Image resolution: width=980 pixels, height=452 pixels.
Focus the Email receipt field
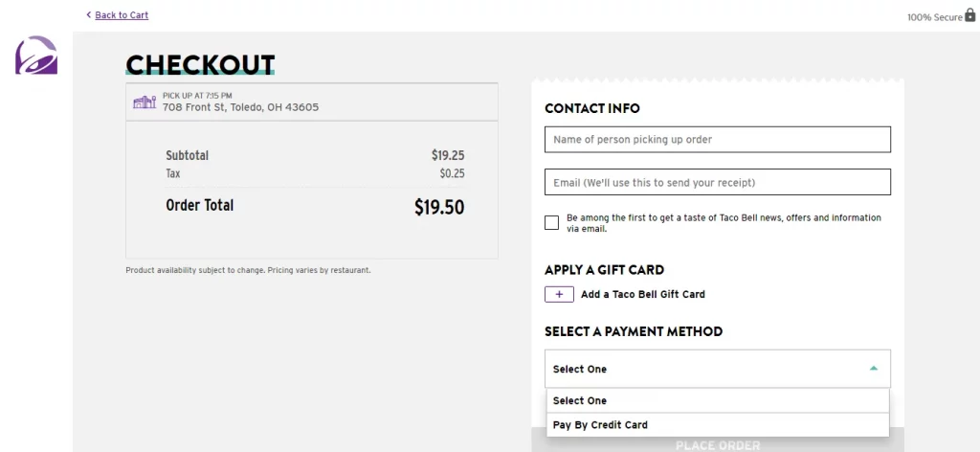[x=718, y=182]
